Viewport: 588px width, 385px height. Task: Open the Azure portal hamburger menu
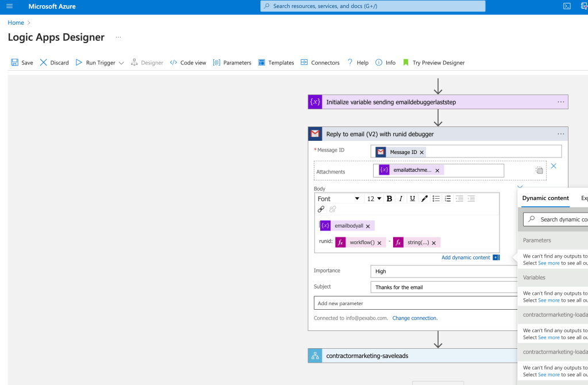(x=9, y=6)
